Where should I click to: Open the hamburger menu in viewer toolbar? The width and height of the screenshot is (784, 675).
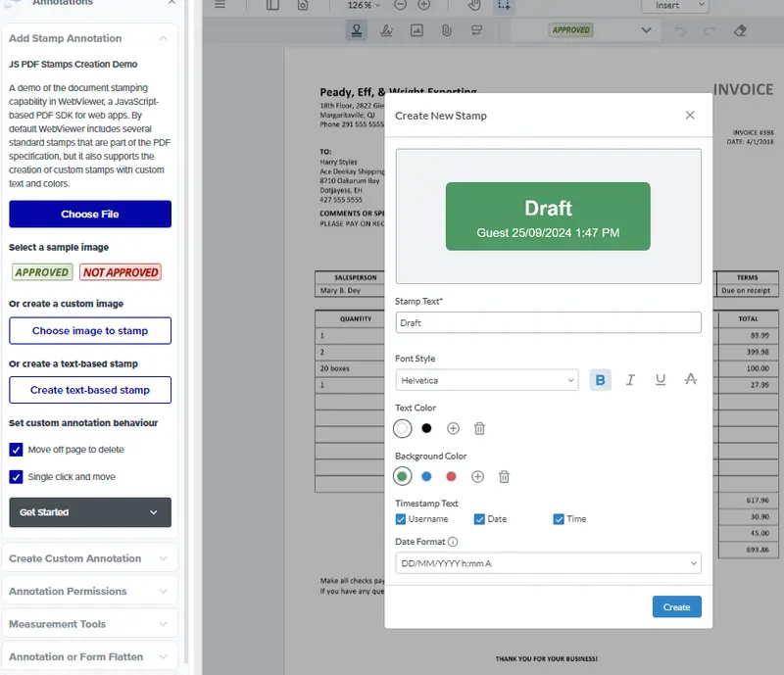click(x=220, y=5)
